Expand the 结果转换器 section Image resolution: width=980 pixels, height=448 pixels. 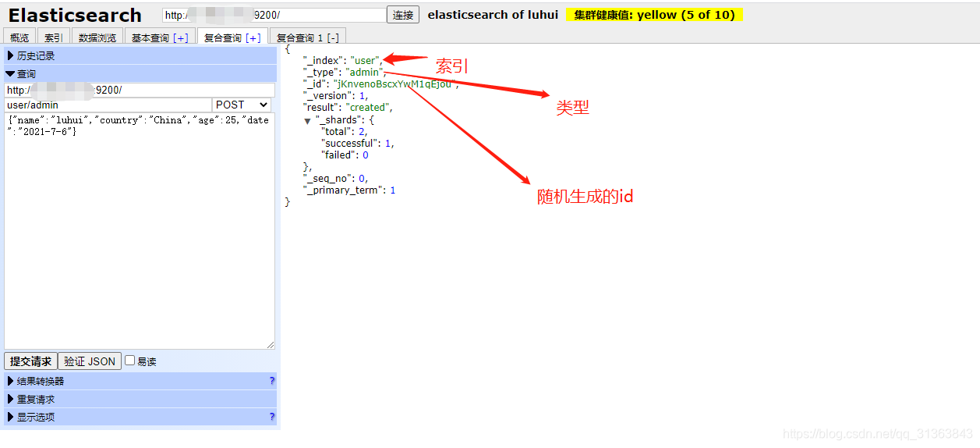pos(140,381)
